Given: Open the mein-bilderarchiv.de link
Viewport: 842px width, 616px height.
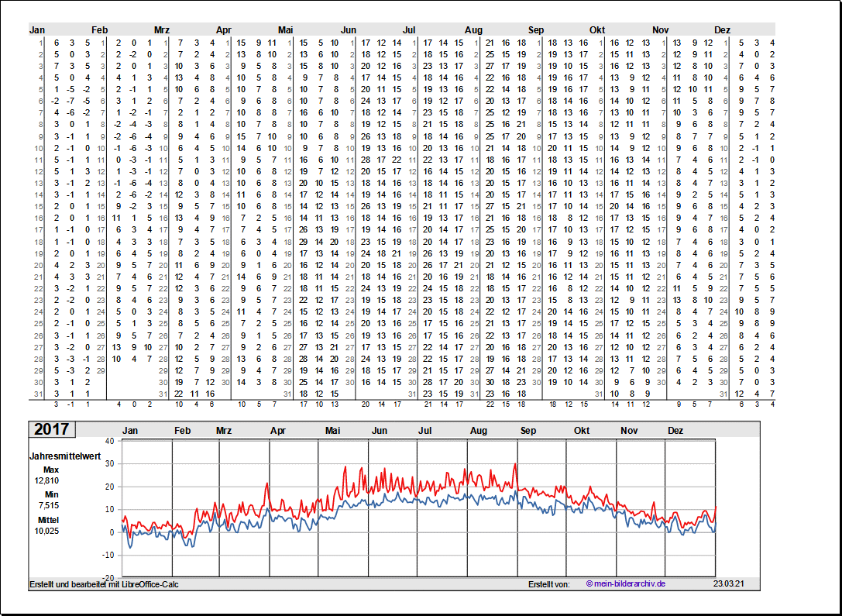Looking at the screenshot, I should pos(626,584).
